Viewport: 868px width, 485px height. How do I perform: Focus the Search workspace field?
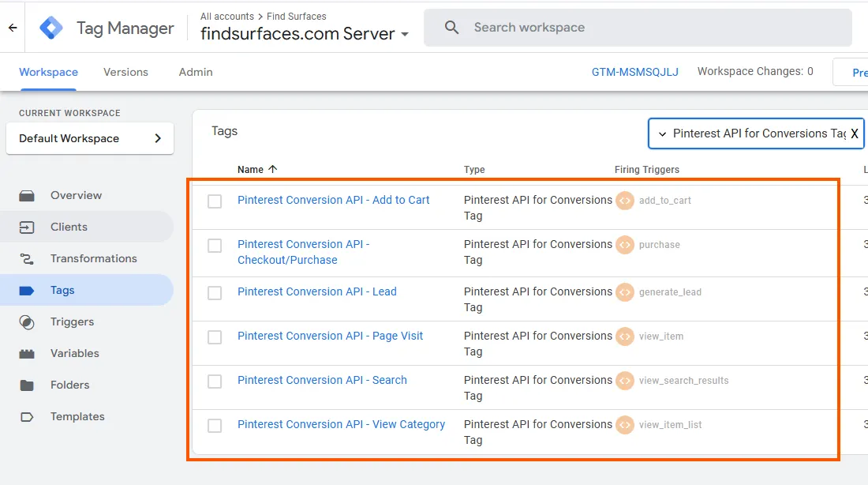click(x=638, y=28)
